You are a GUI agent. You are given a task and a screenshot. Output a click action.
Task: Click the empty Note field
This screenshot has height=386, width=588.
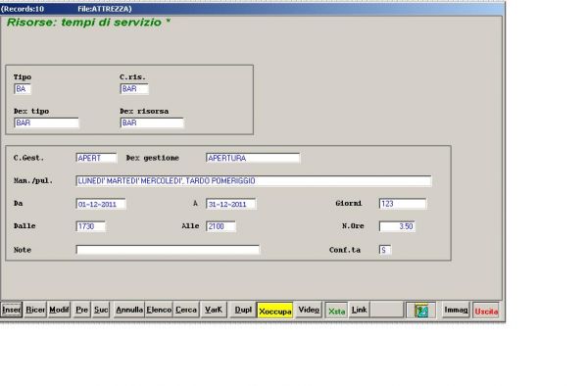coord(168,250)
